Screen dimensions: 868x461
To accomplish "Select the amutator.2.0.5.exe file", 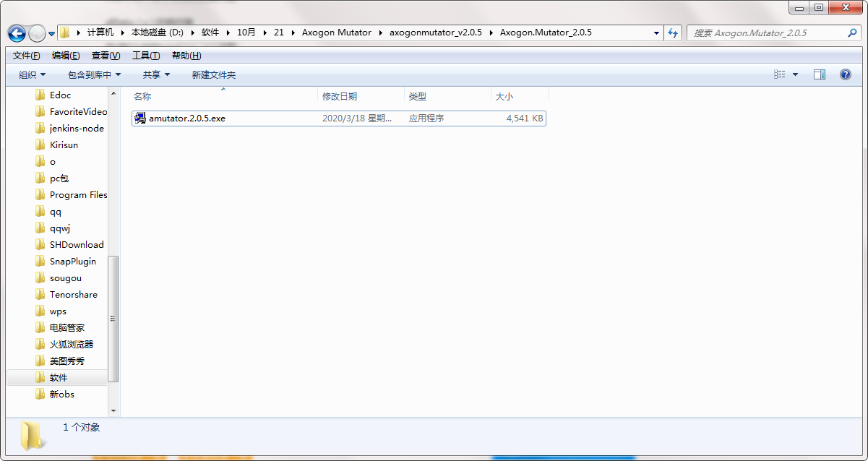I will pos(338,118).
